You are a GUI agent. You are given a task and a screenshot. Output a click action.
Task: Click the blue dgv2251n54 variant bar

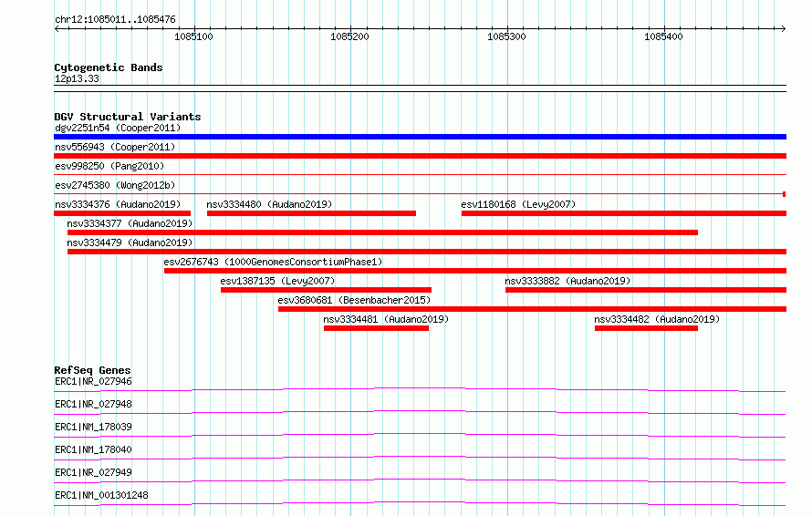click(x=420, y=137)
